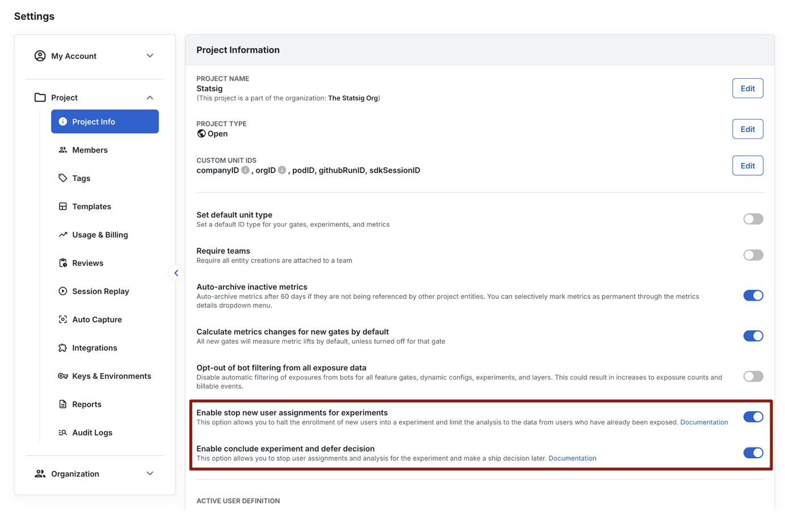This screenshot has height=532, width=785.
Task: Show info tooltip for companyID unit
Action: coord(245,170)
